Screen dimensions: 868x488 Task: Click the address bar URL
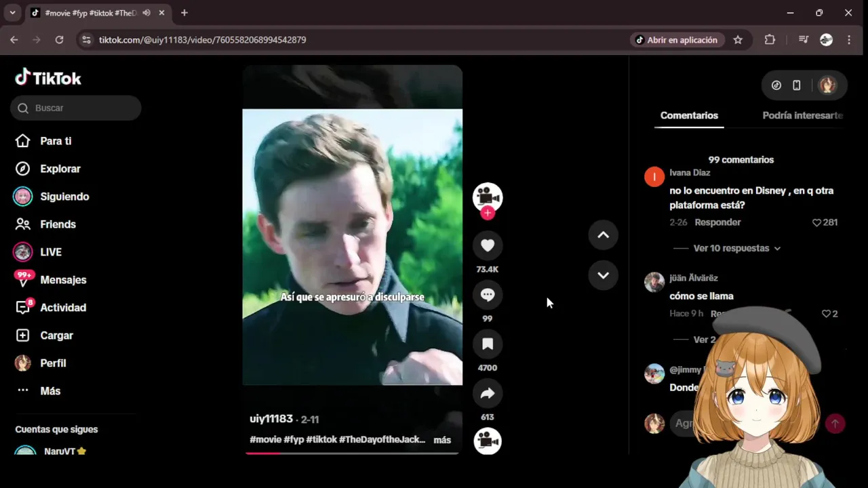click(x=202, y=40)
